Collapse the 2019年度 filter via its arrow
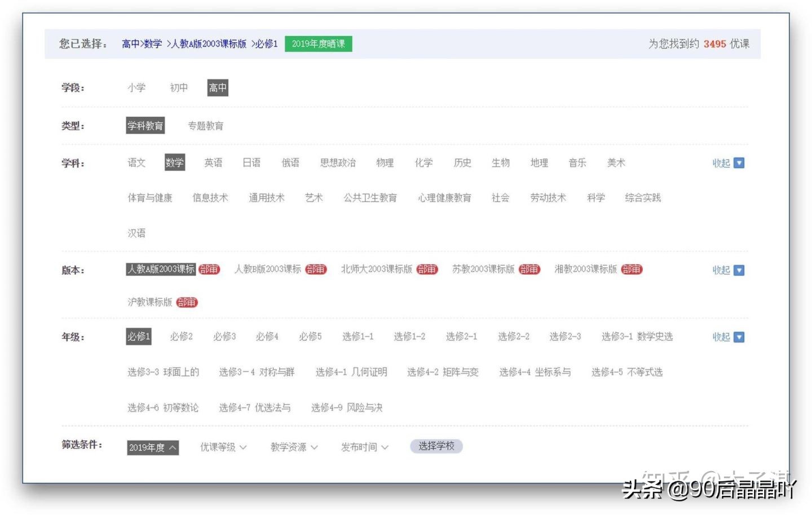The width and height of the screenshot is (812, 515). coord(173,447)
